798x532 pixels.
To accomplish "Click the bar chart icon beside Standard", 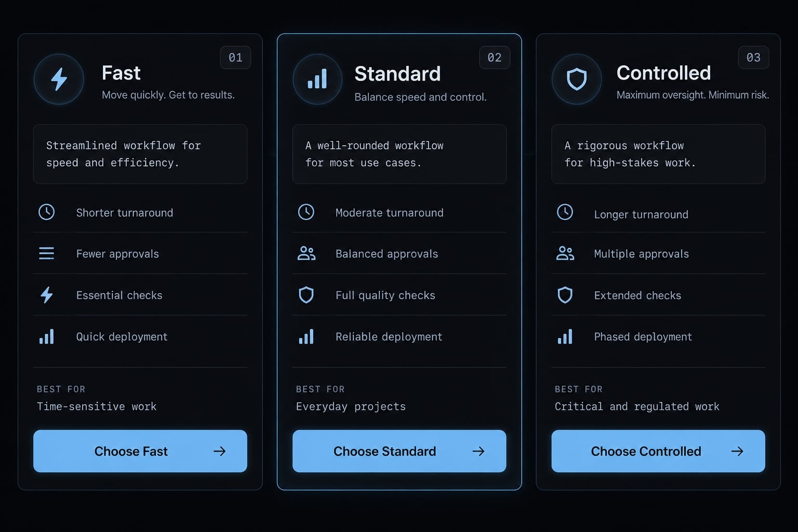I will pyautogui.click(x=317, y=79).
